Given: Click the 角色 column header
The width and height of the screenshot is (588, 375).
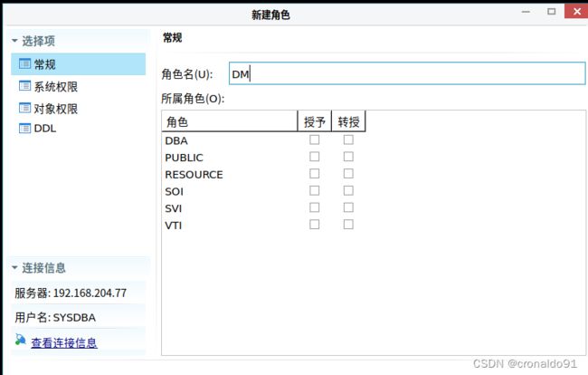Looking at the screenshot, I should [230, 121].
